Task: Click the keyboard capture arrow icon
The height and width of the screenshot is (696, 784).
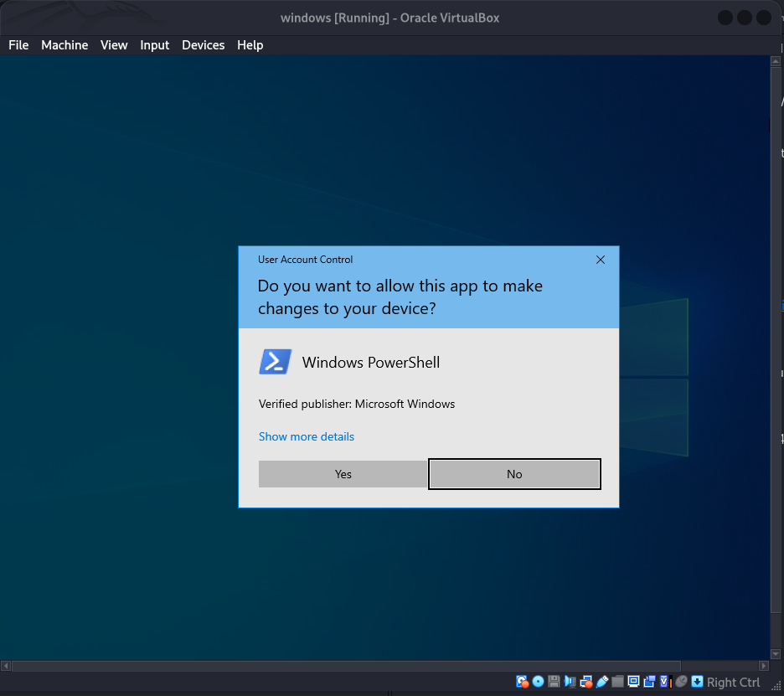Action: tap(697, 682)
